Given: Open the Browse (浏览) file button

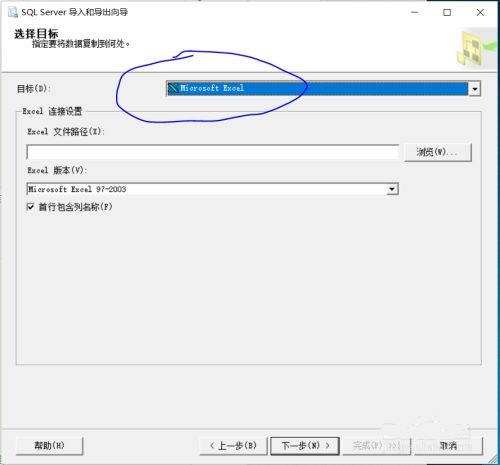Looking at the screenshot, I should [x=438, y=152].
